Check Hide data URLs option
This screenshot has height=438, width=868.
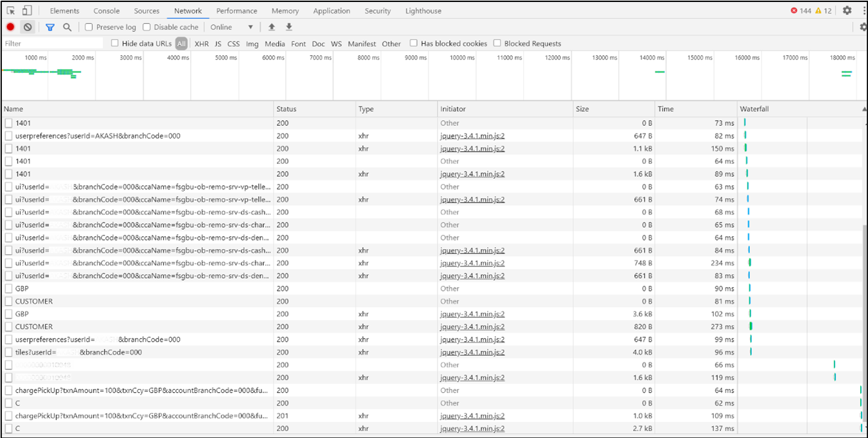point(115,43)
